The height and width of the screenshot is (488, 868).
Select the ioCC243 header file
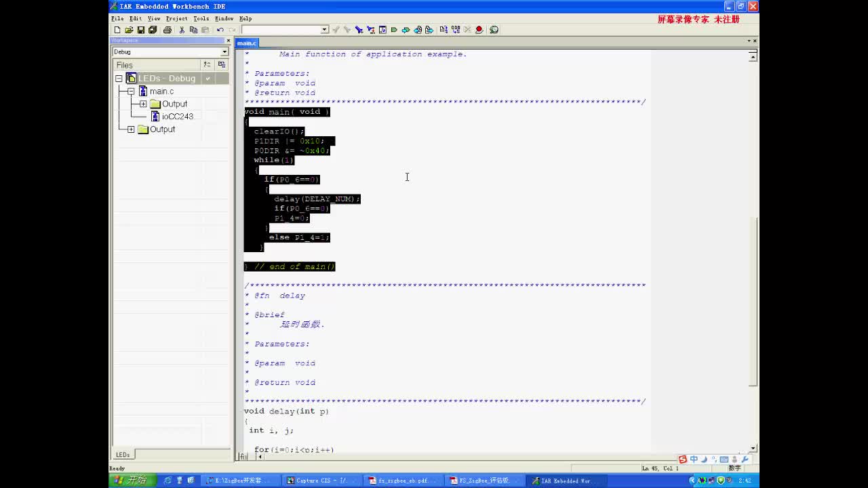tap(177, 117)
